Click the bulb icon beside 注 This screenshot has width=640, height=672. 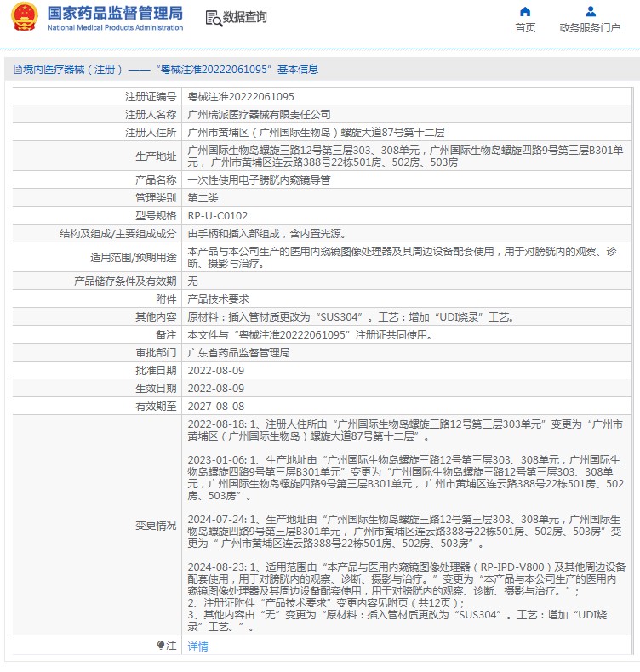[x=161, y=645]
